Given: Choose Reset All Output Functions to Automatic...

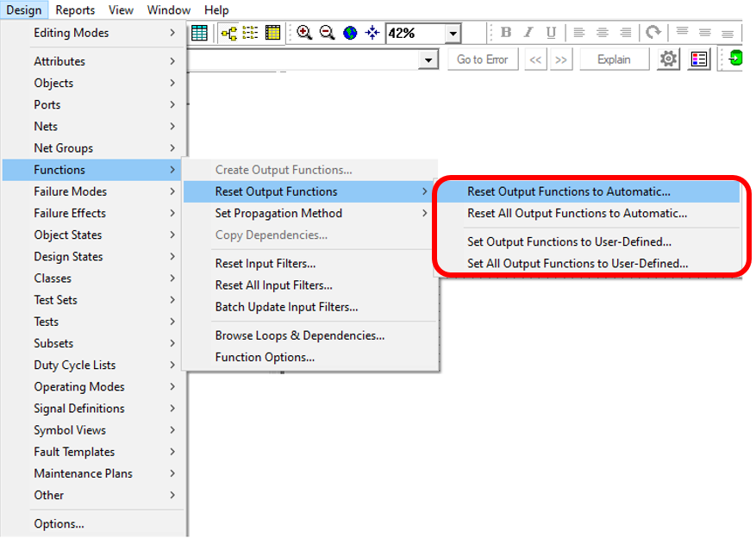Looking at the screenshot, I should (589, 213).
